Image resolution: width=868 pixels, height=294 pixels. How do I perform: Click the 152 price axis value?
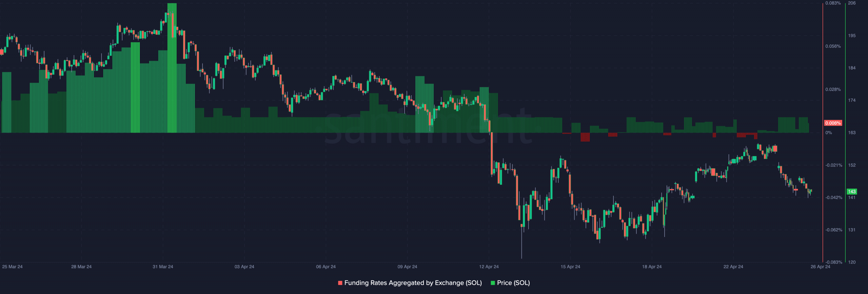(852, 165)
